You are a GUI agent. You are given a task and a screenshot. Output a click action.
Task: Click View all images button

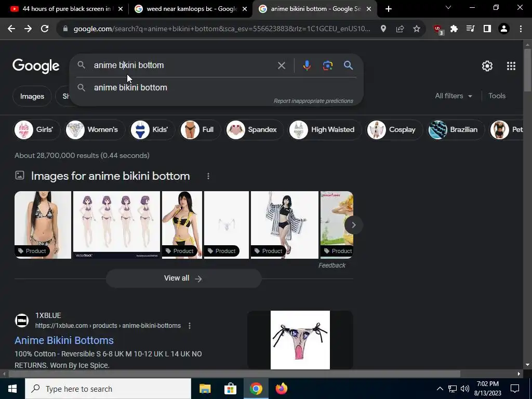click(x=183, y=278)
